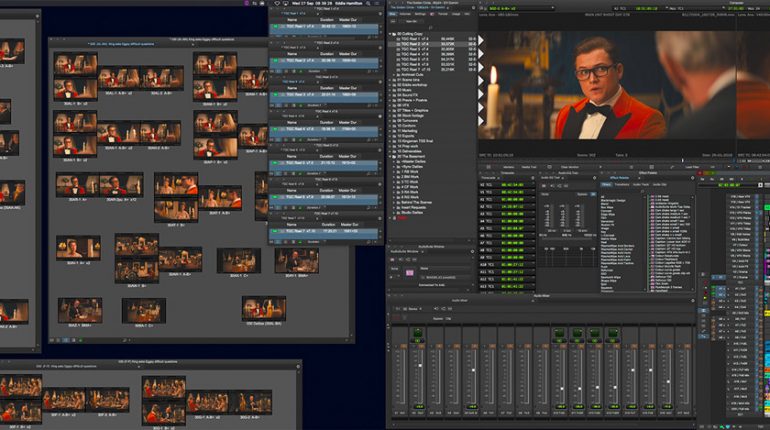
Task: Open the macOS Spotlight search icon
Action: coord(368,3)
